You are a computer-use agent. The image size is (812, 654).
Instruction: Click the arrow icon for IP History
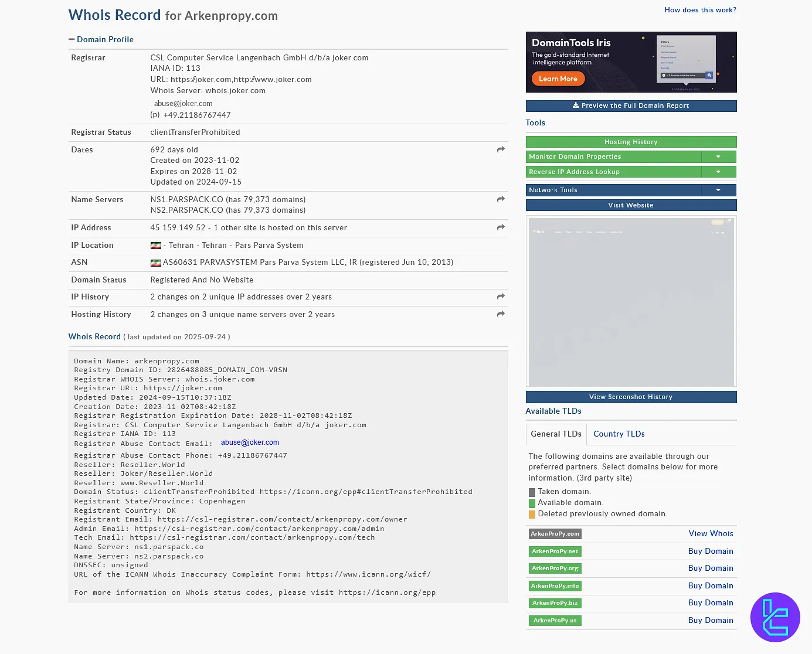coord(501,297)
